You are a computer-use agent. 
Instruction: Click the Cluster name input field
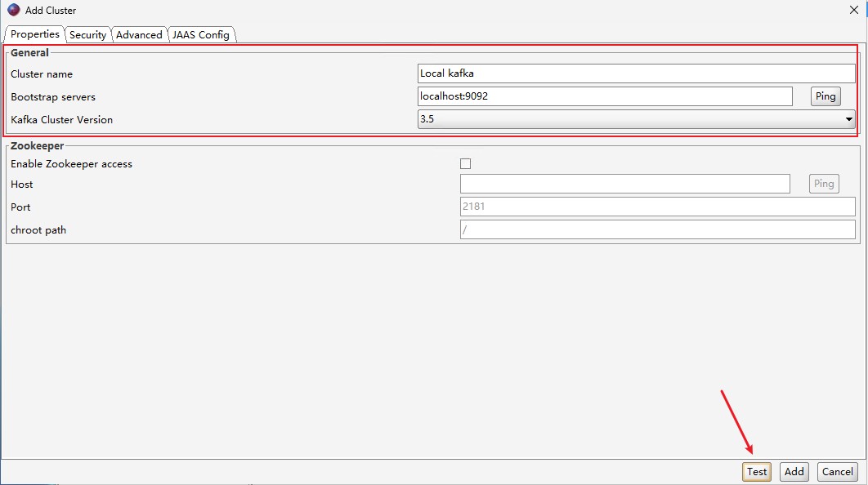point(636,73)
